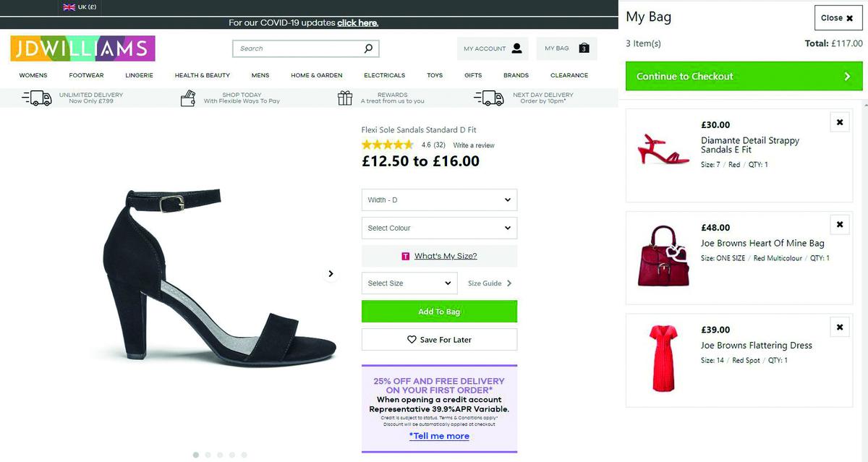Open My Account person icon

(516, 48)
